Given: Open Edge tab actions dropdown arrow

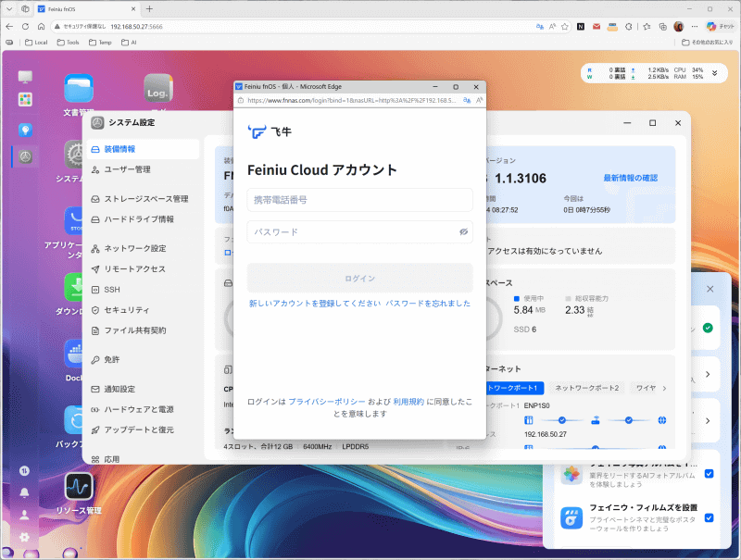Looking at the screenshot, I should [9, 9].
